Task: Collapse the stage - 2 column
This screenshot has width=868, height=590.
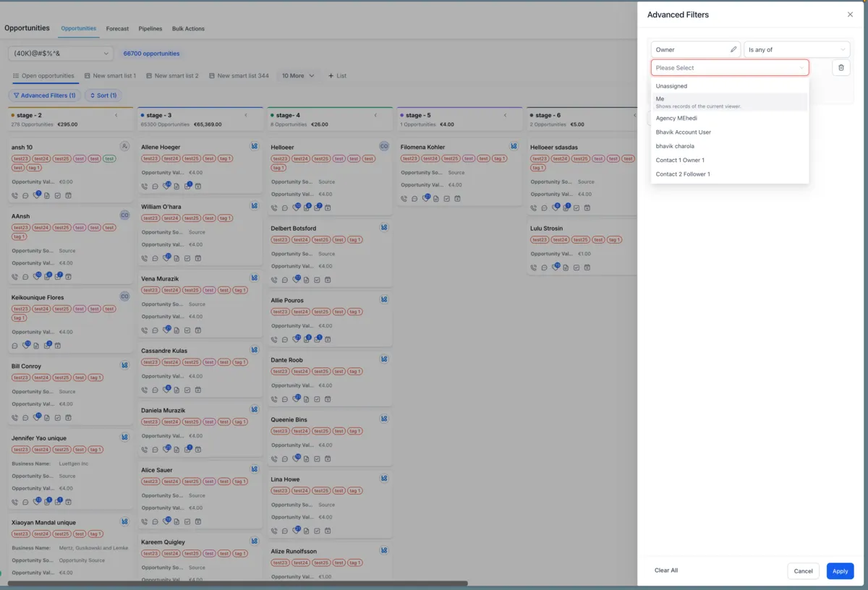Action: [x=116, y=115]
